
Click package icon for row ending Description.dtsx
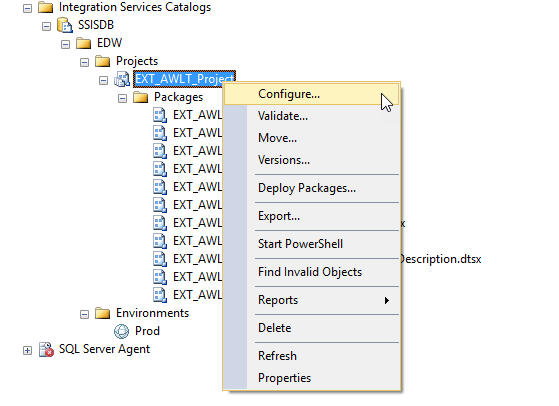[x=160, y=259]
